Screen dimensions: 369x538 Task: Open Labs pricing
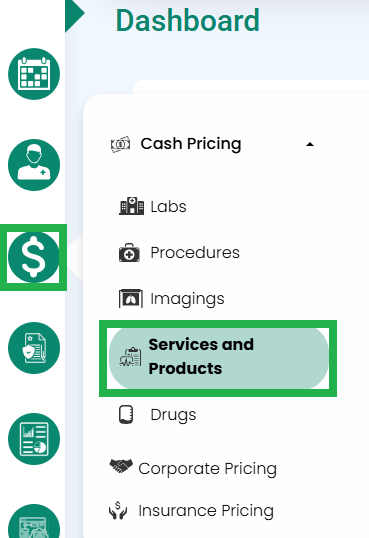(x=169, y=207)
